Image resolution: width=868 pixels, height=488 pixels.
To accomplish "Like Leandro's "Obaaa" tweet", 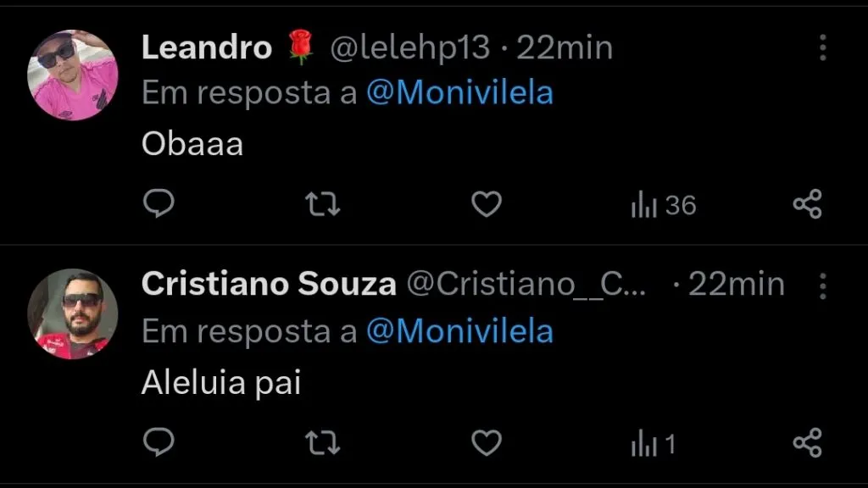I will 486,203.
